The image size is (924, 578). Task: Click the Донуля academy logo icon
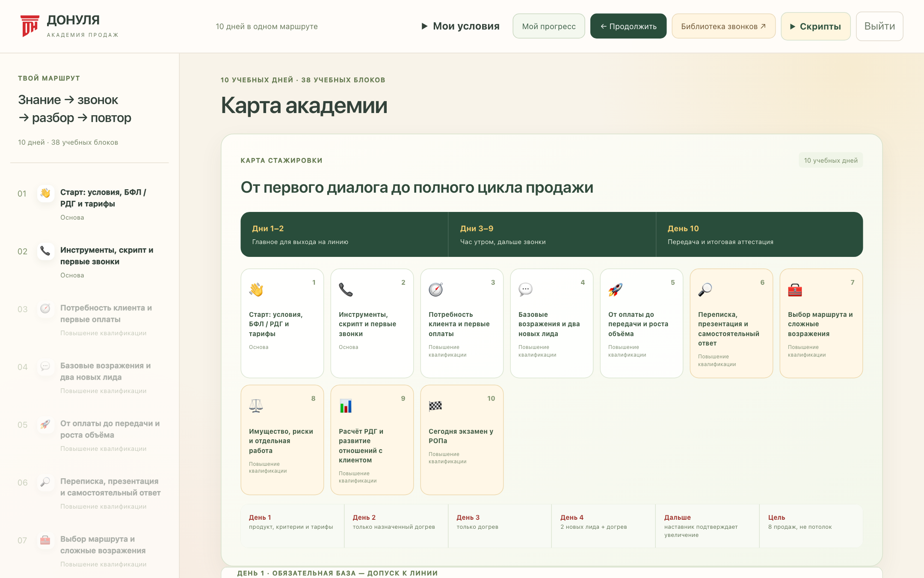(x=30, y=26)
